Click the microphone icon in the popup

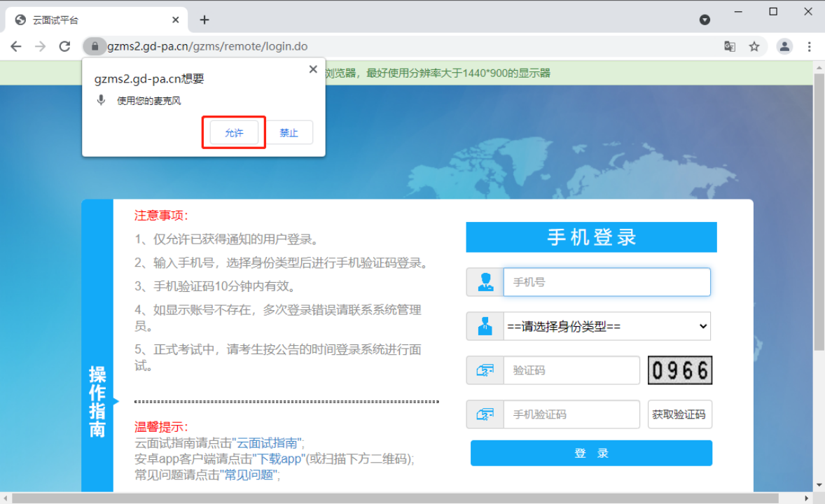(x=101, y=100)
